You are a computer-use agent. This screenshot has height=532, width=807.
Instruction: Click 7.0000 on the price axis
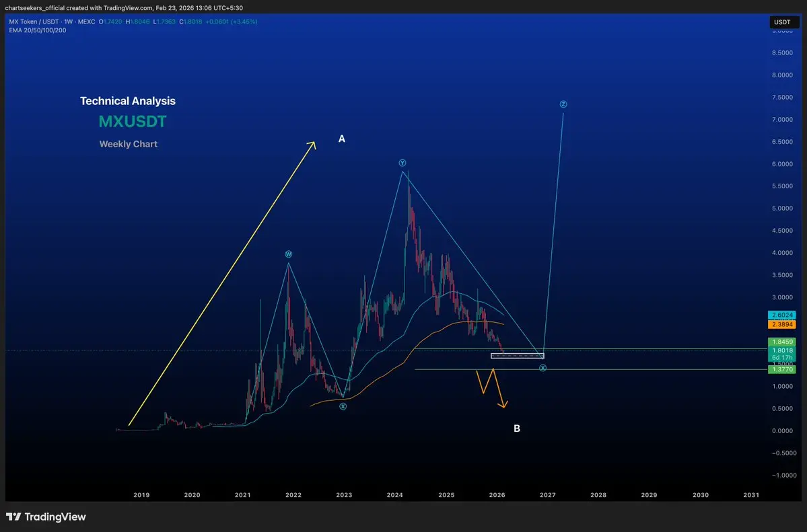point(782,119)
